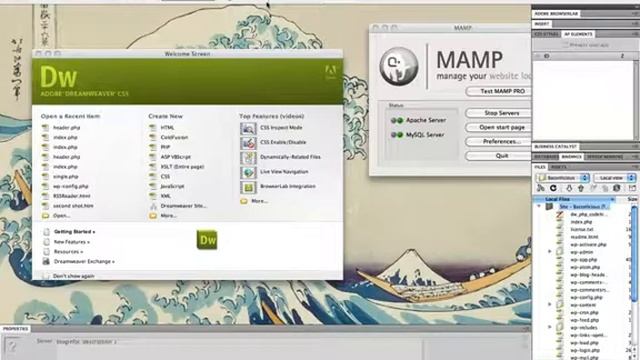Image resolution: width=640 pixels, height=360 pixels.
Task: Switch to Bindings tab
Action: [571, 157]
